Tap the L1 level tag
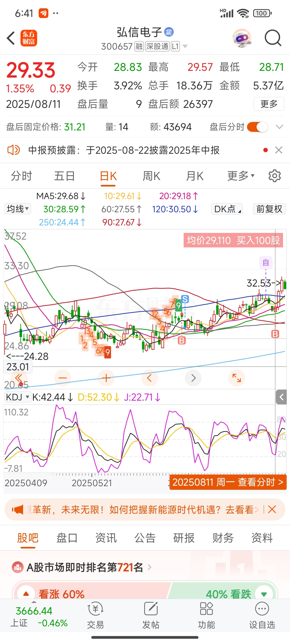Screen dimensions: 290x644 pyautogui.click(x=175, y=46)
